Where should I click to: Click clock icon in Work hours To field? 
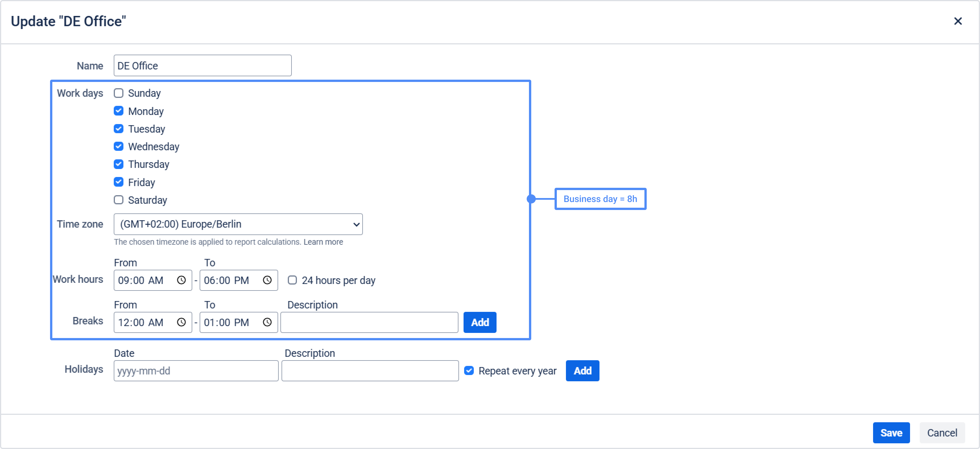(x=267, y=281)
